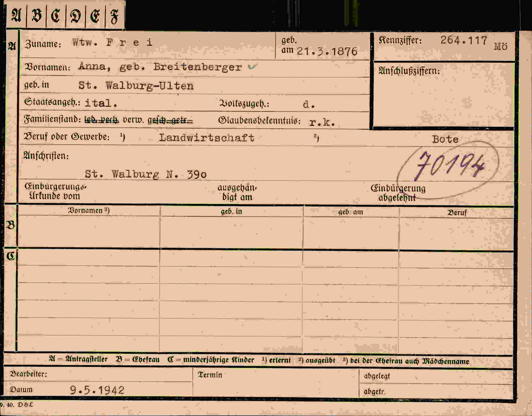Click the birth date 21.3.1876
Image resolution: width=532 pixels, height=416 pixels.
[327, 51]
